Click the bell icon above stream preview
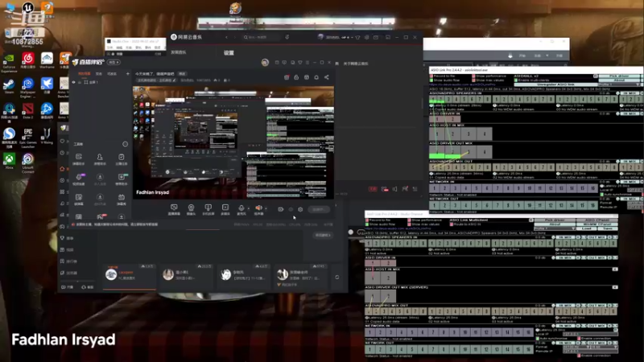The image size is (644, 362). point(316,77)
